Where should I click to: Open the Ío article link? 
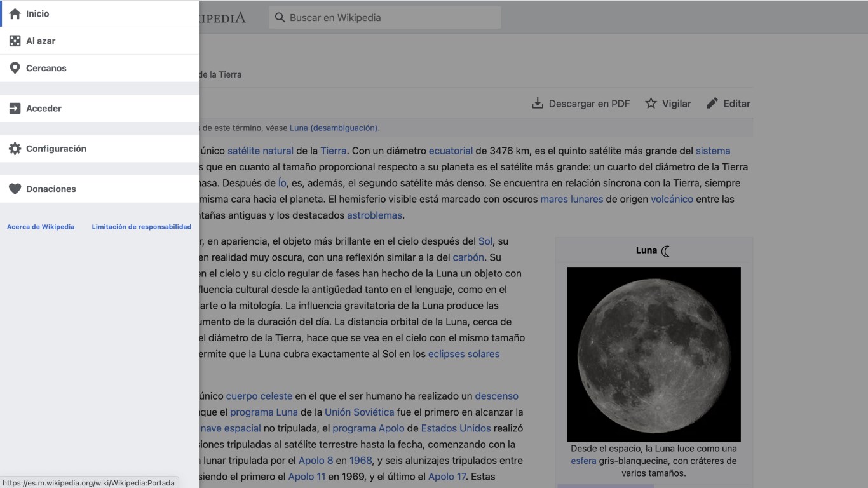click(x=283, y=183)
